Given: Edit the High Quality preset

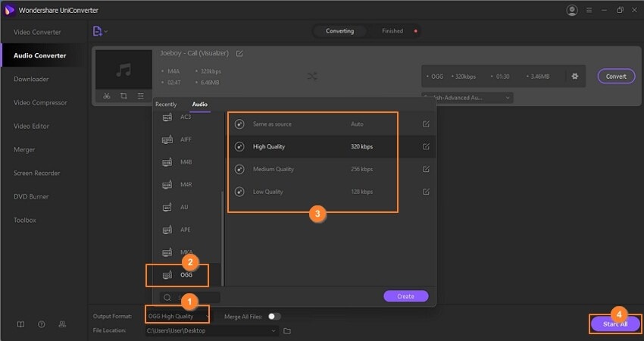Looking at the screenshot, I should pyautogui.click(x=426, y=147).
